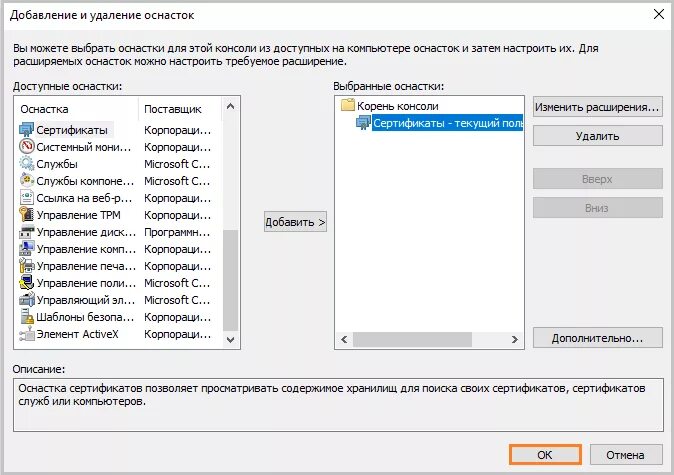Screen dimensions: 674x475
Task: Click available snap-ins scroll up arrow
Action: tap(230, 106)
